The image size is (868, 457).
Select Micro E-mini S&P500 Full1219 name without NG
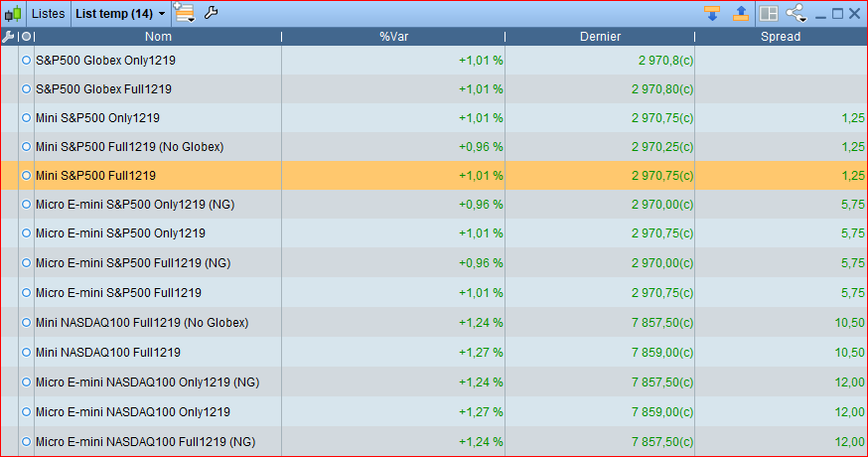coord(118,292)
